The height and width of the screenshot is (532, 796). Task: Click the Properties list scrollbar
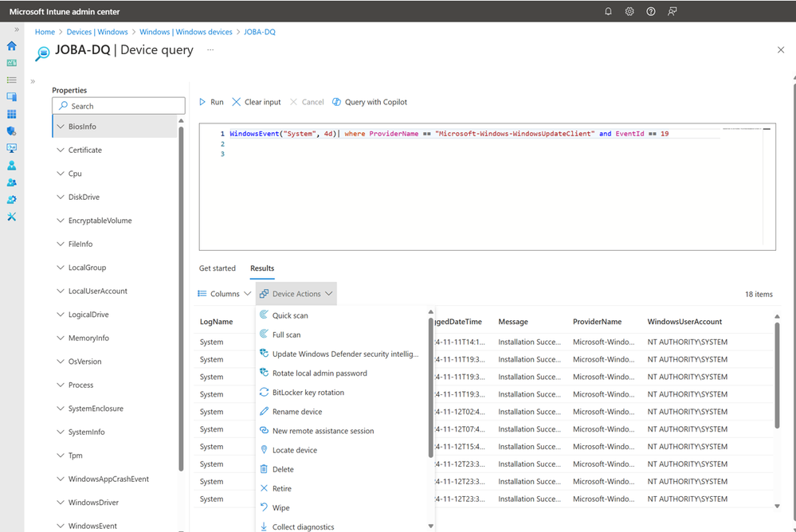(181, 299)
